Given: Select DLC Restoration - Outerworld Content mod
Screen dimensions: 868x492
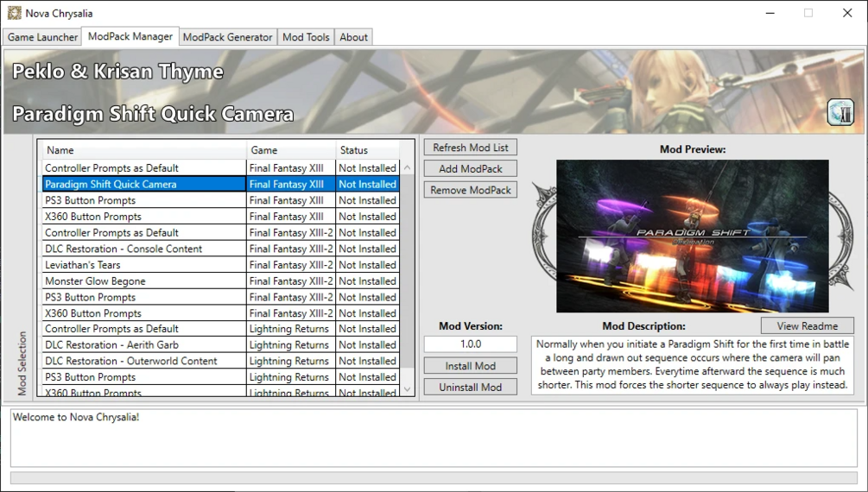Looking at the screenshot, I should click(221, 360).
